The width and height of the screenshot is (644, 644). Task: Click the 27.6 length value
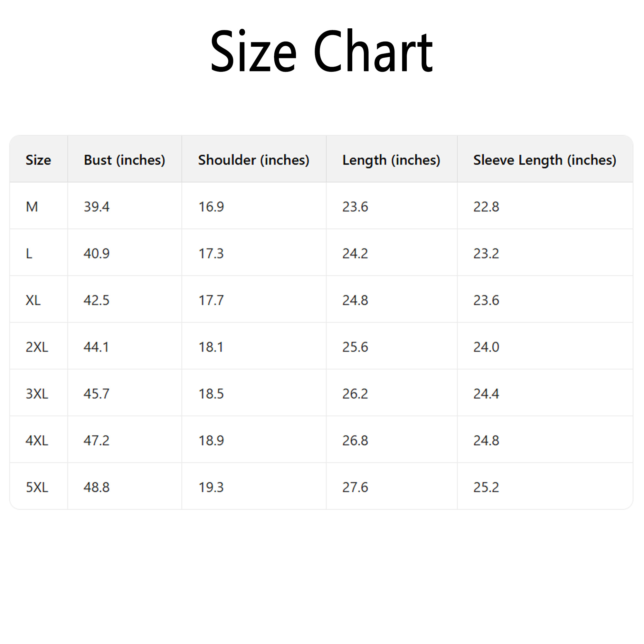pos(355,487)
